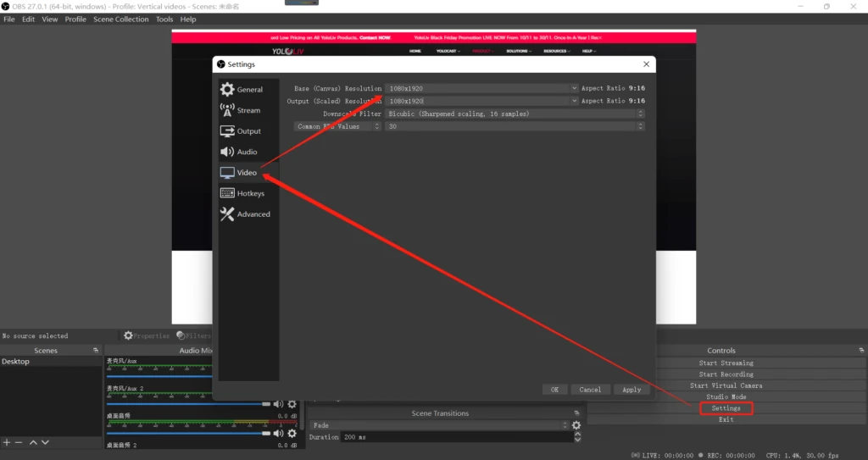Viewport: 868px width, 460px height.
Task: Click the Apply button
Action: point(632,390)
